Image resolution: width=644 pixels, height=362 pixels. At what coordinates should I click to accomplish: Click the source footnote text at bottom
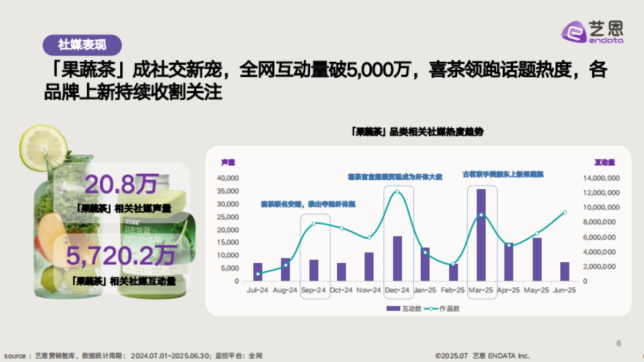point(133,356)
